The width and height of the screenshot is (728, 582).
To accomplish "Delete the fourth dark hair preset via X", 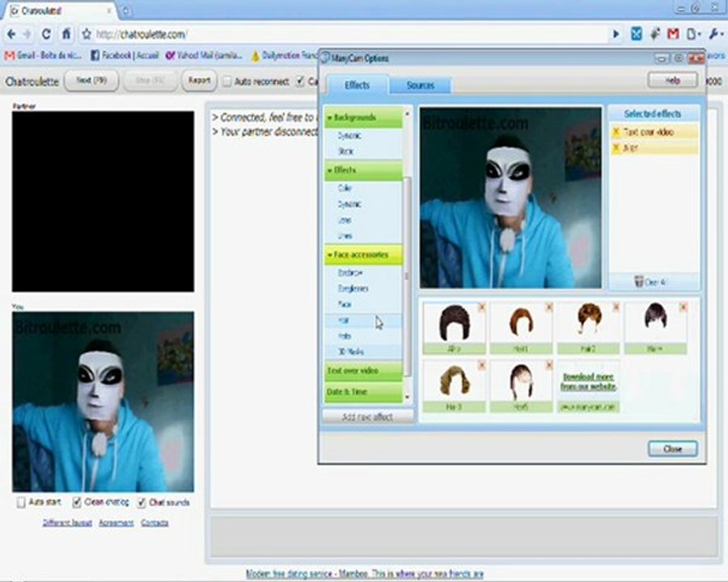I will 683,307.
